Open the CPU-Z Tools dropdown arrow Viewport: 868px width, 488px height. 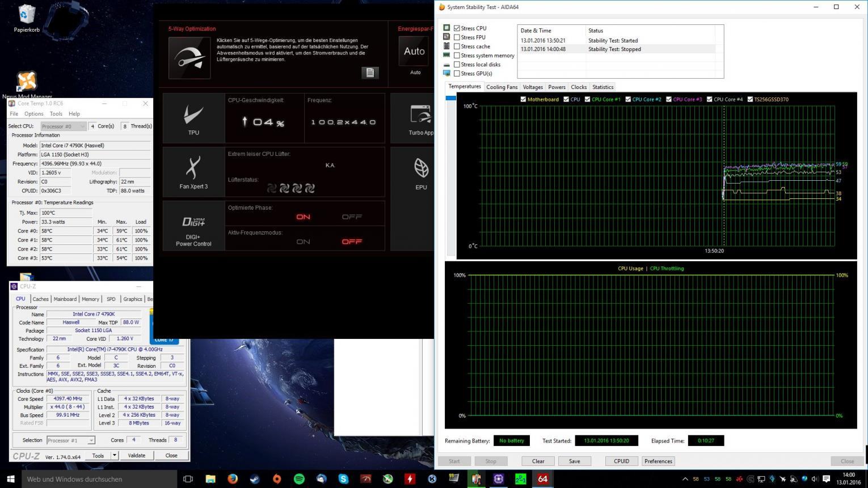(x=114, y=455)
